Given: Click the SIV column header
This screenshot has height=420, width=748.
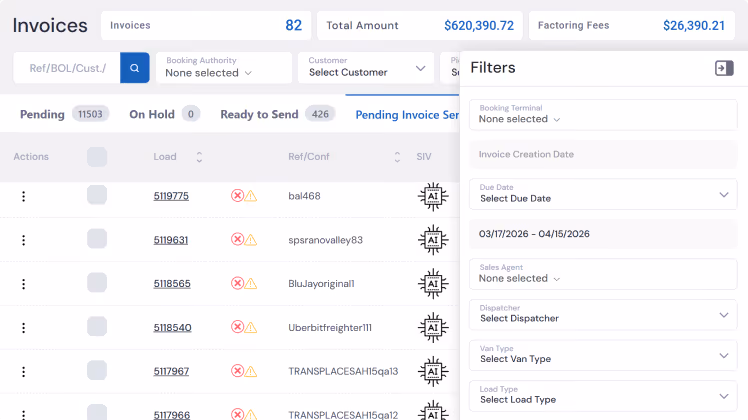Looking at the screenshot, I should coord(424,157).
